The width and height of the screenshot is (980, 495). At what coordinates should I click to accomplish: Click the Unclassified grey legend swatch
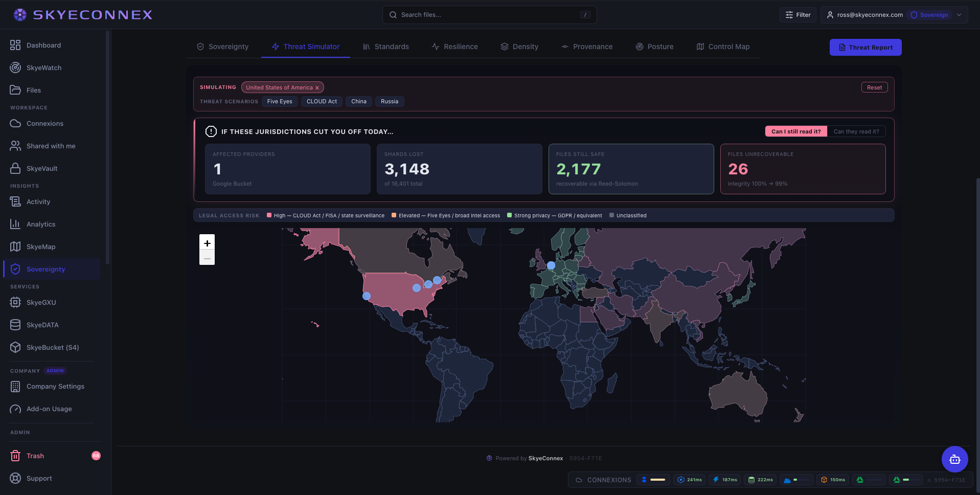pyautogui.click(x=611, y=215)
